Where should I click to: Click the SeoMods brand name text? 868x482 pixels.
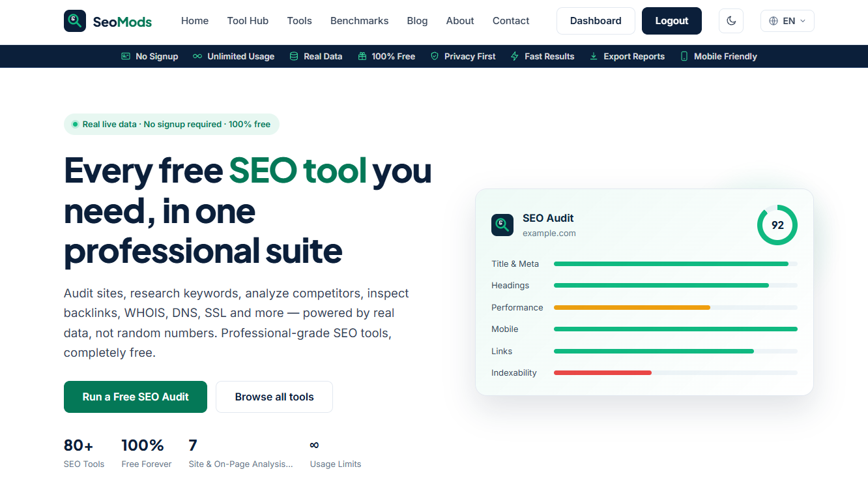123,22
